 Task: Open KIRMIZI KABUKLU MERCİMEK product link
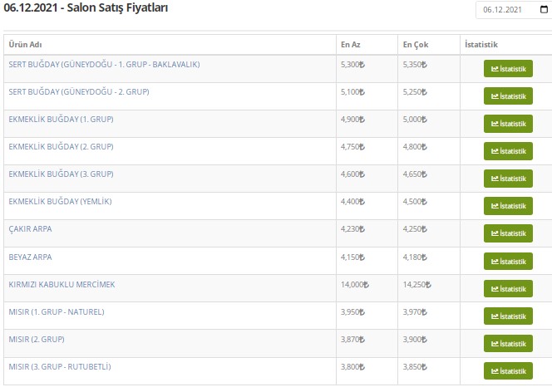point(62,284)
